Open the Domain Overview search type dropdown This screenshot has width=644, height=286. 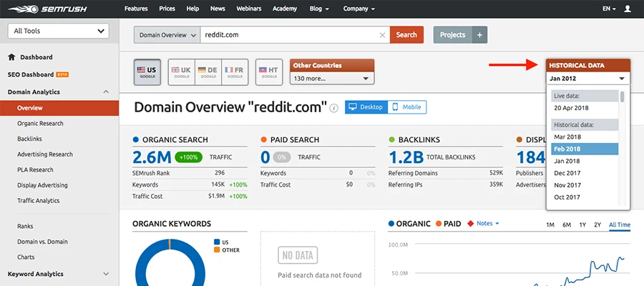pos(166,35)
